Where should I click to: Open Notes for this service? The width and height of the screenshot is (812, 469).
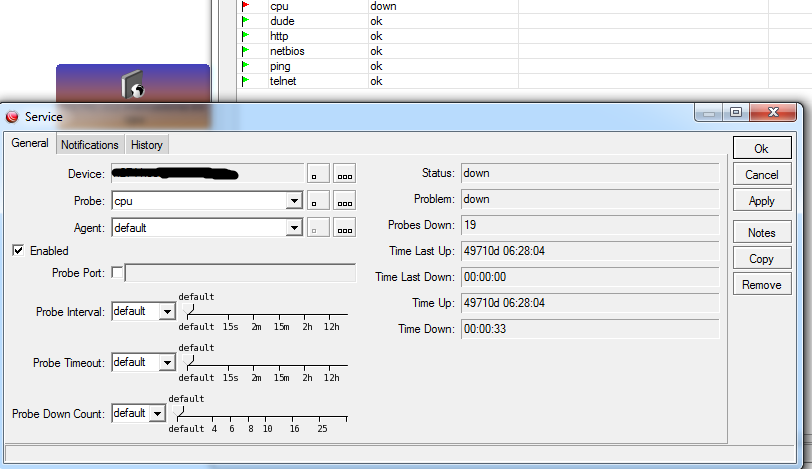762,232
